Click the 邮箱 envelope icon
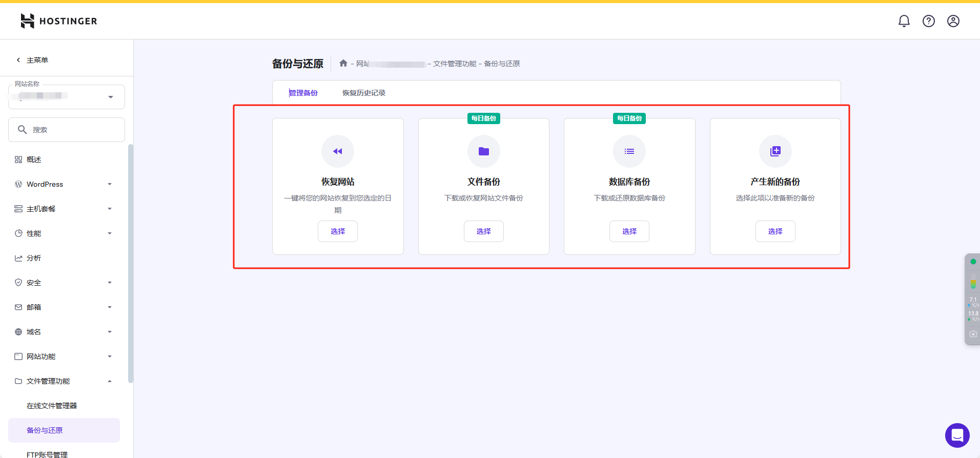 pos(18,307)
